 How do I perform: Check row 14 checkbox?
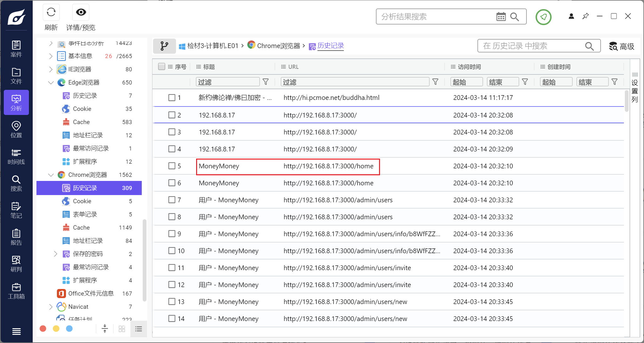pyautogui.click(x=172, y=318)
